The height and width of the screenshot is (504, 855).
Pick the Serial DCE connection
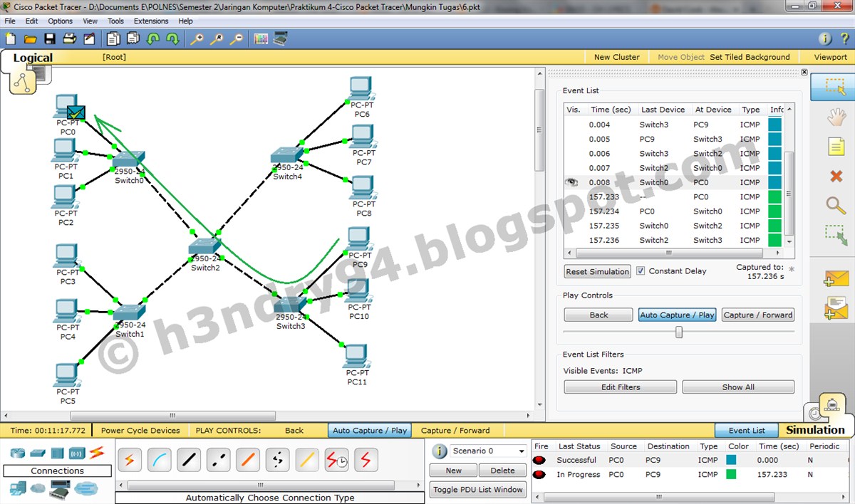coord(336,461)
